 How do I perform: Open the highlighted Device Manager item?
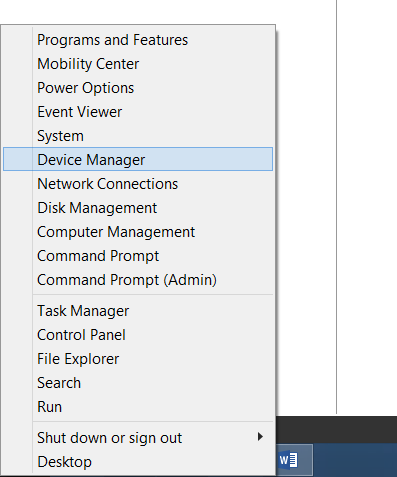pyautogui.click(x=138, y=159)
